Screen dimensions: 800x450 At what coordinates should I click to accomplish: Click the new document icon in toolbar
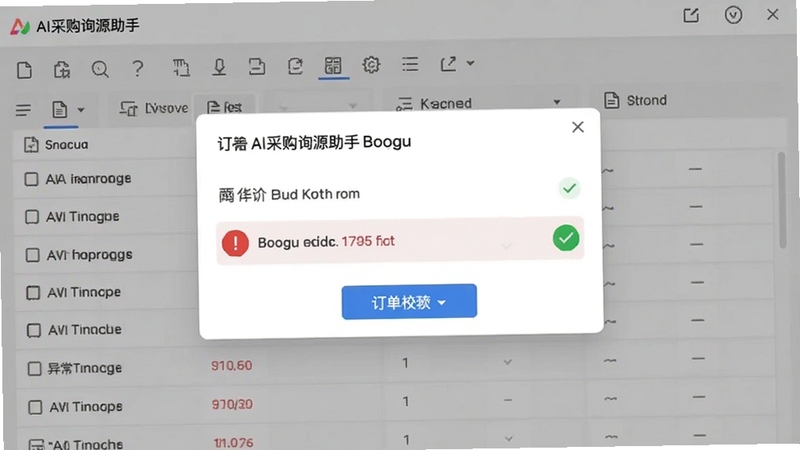24,70
